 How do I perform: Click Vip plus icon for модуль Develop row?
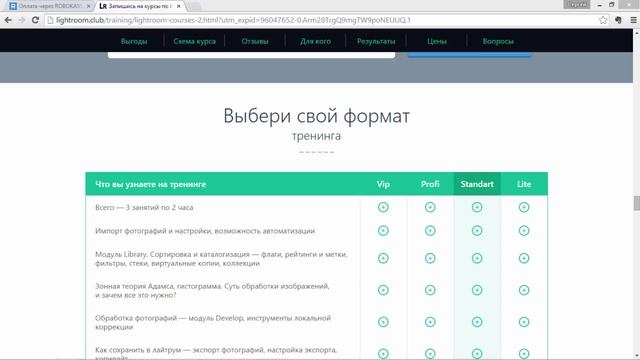pos(383,322)
